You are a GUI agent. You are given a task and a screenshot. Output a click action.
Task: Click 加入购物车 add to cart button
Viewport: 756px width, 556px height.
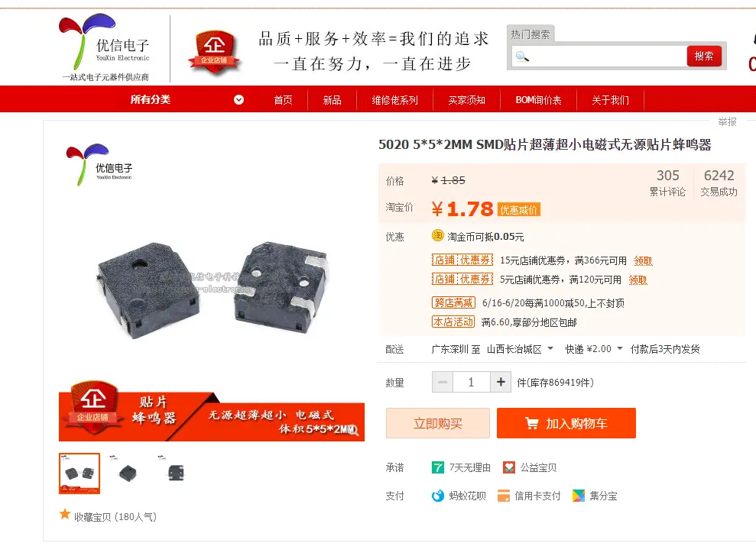(x=566, y=423)
